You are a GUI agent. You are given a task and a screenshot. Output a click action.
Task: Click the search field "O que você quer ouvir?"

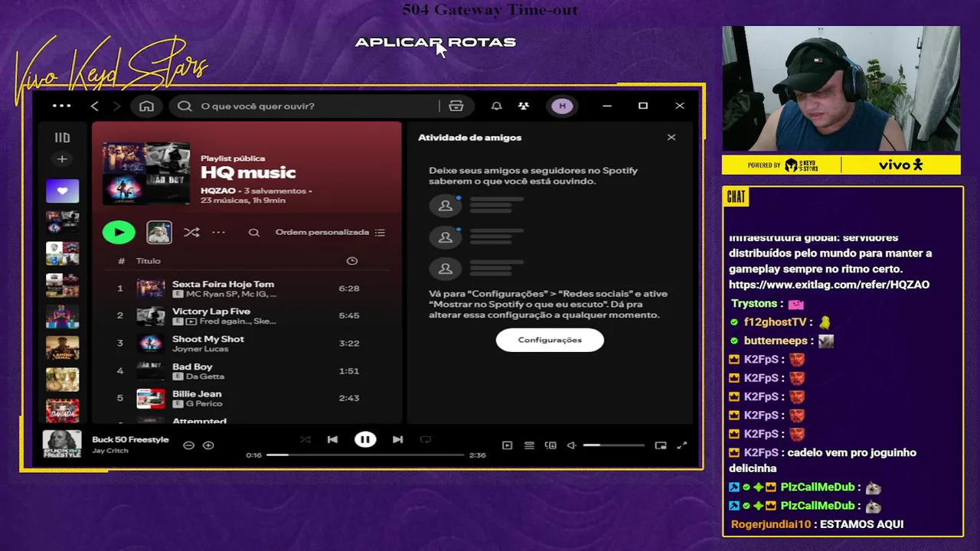pos(306,106)
